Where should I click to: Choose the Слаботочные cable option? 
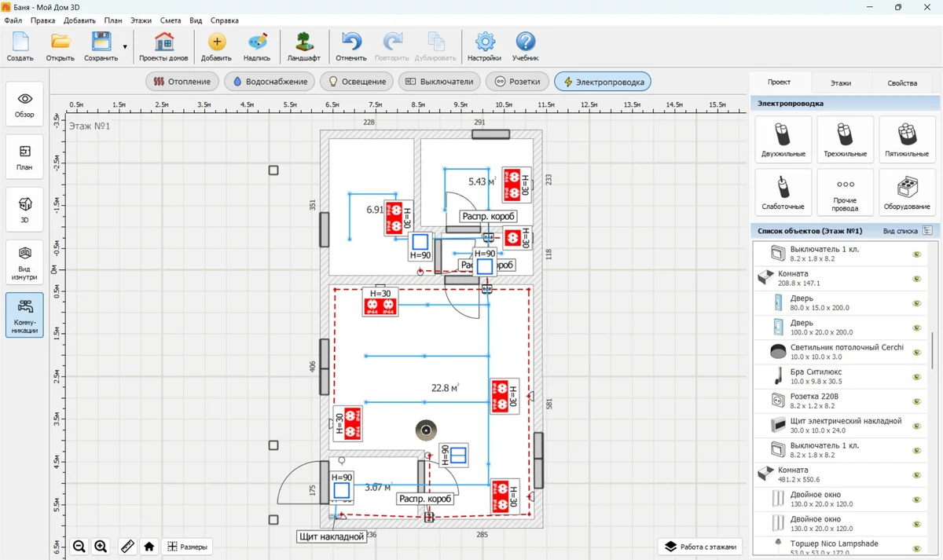coord(783,192)
